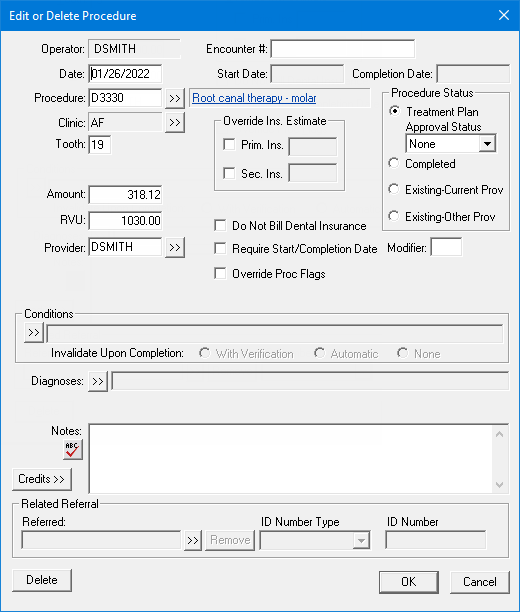Close the Edit or Delete Procedure dialog
520x612 pixels.
(x=504, y=15)
